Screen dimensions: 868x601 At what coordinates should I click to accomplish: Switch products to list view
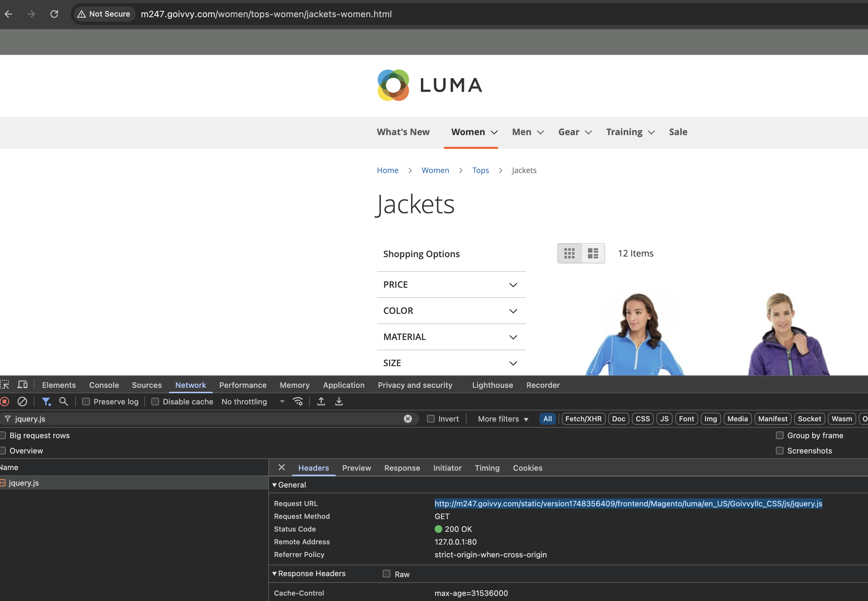click(592, 253)
